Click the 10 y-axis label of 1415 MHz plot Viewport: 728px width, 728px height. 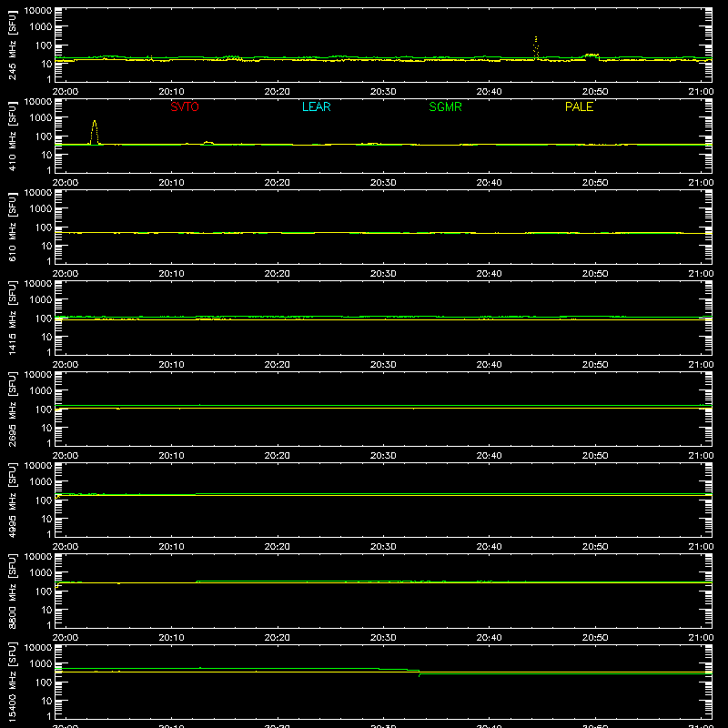(x=46, y=337)
